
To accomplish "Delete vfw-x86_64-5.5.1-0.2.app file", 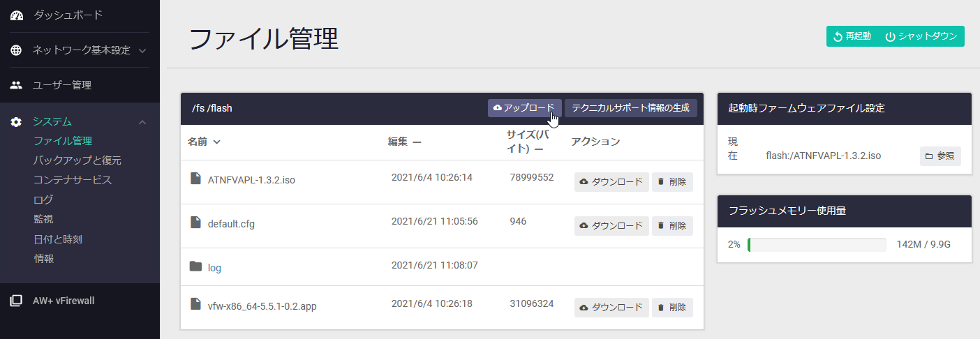I will pos(672,308).
